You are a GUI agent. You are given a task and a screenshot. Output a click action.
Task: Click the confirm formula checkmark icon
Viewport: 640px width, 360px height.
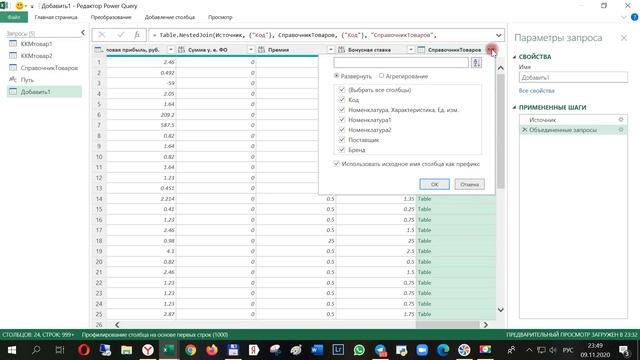pos(120,35)
